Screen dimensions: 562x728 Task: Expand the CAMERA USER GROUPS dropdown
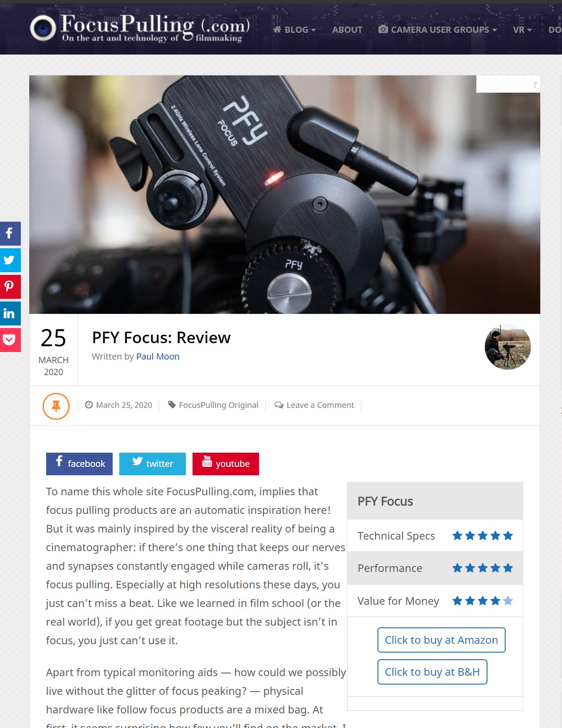click(x=437, y=30)
